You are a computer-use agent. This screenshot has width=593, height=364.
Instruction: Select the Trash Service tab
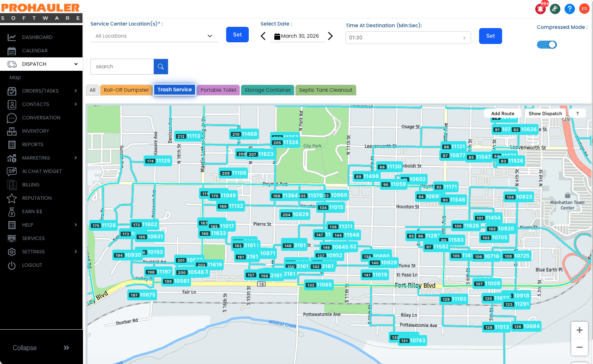pos(175,90)
